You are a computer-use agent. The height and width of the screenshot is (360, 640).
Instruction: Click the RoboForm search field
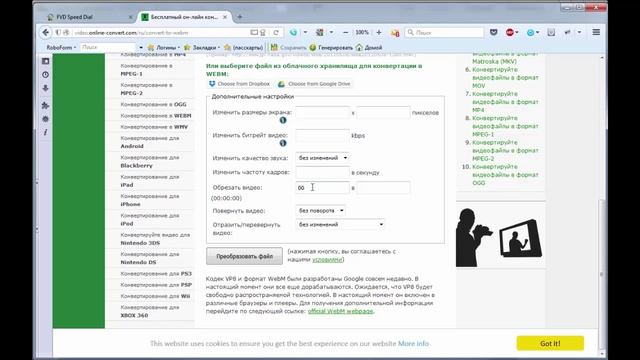click(x=107, y=47)
